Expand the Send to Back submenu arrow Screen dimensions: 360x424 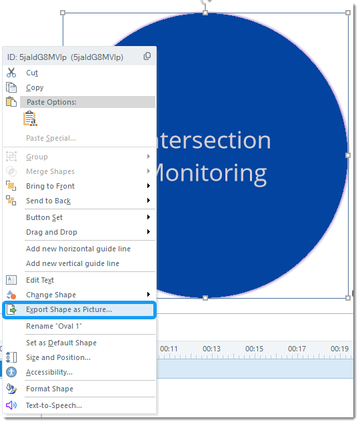pos(148,200)
